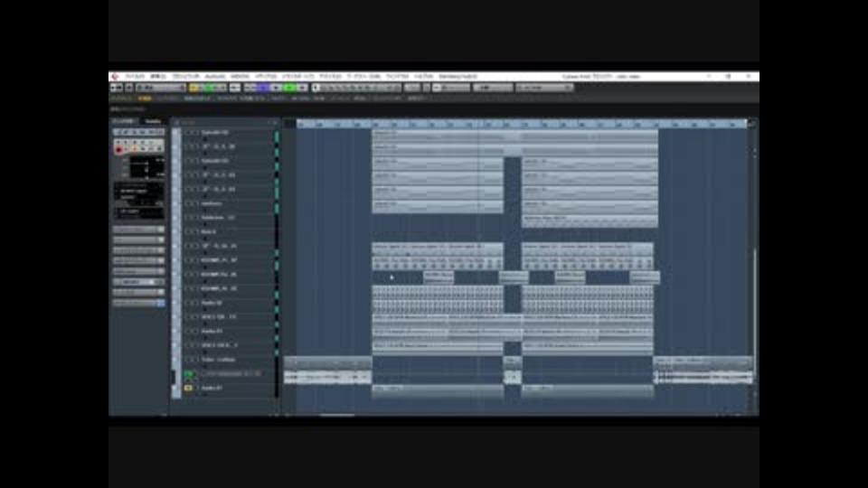Select the Audio 03 track name

click(x=212, y=331)
